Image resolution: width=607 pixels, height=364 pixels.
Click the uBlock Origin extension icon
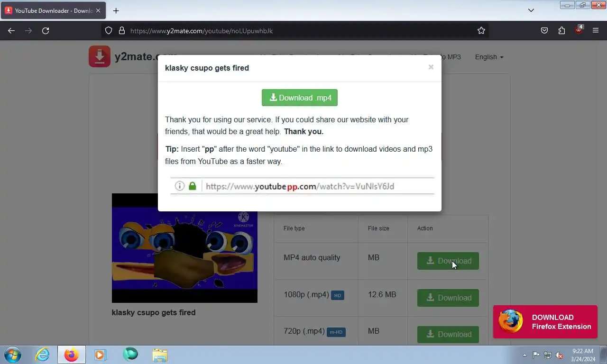click(579, 30)
